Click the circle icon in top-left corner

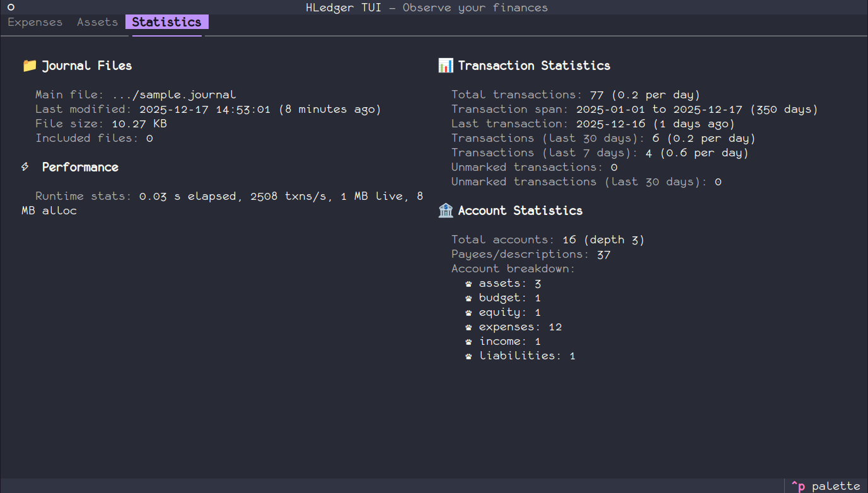(x=11, y=8)
